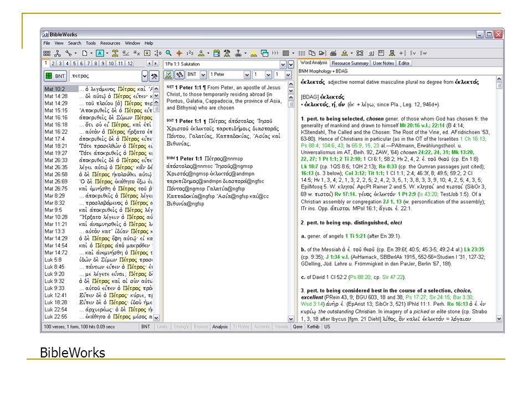Click the 'w' line list toolbar icon

(423, 53)
